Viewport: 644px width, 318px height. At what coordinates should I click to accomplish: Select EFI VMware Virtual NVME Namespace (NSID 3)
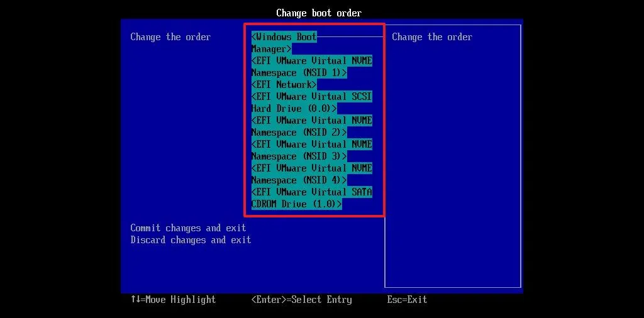[312, 150]
